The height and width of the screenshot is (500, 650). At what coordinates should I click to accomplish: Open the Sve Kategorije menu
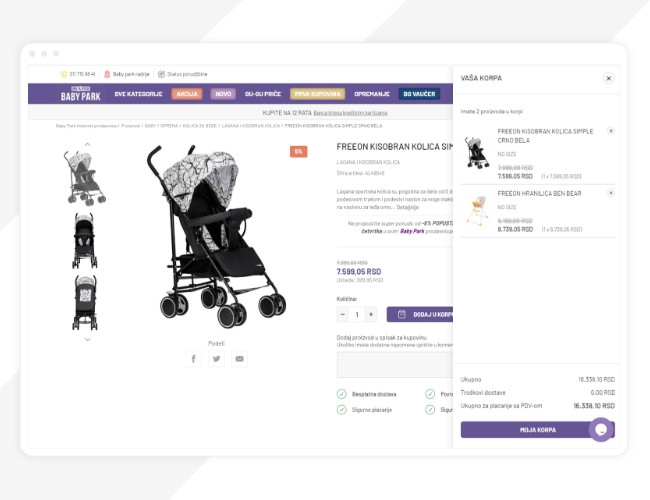tap(138, 94)
